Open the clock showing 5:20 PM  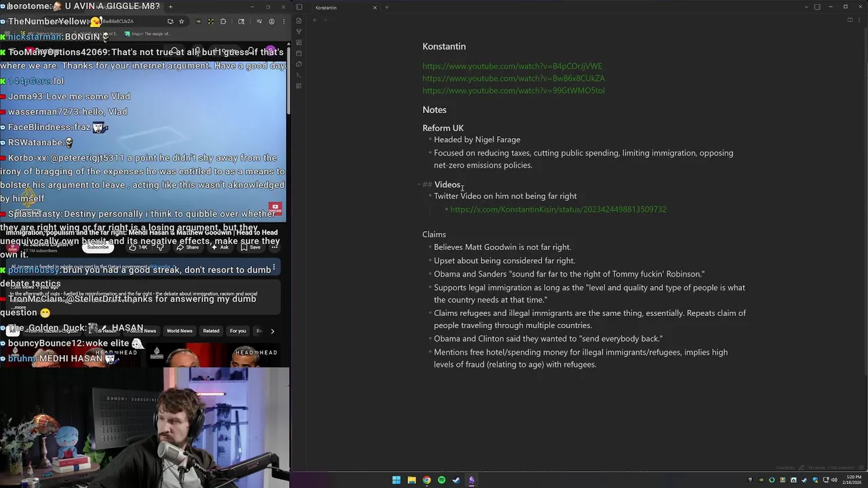coord(853,480)
